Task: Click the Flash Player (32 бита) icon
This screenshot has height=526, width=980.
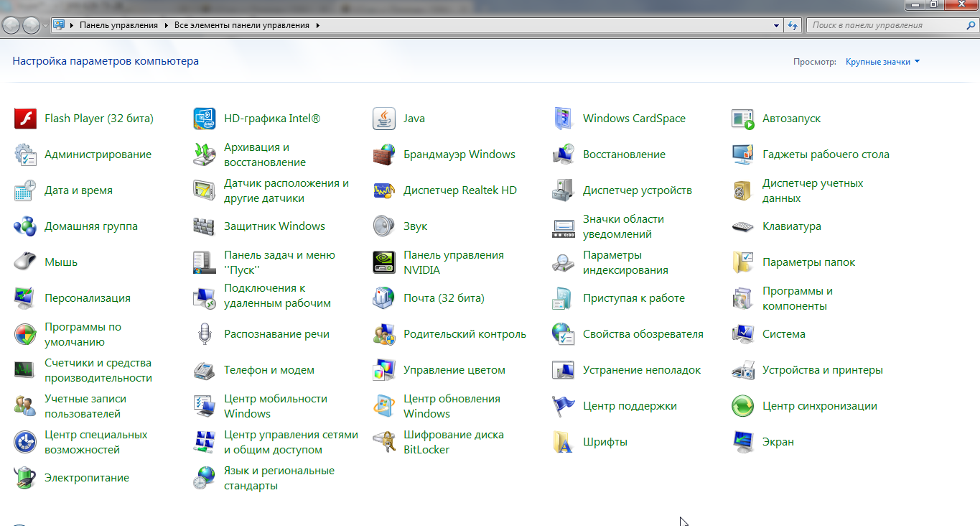Action: coord(25,119)
